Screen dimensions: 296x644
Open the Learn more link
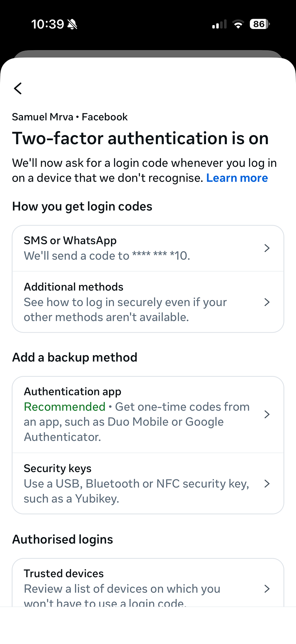(x=237, y=178)
